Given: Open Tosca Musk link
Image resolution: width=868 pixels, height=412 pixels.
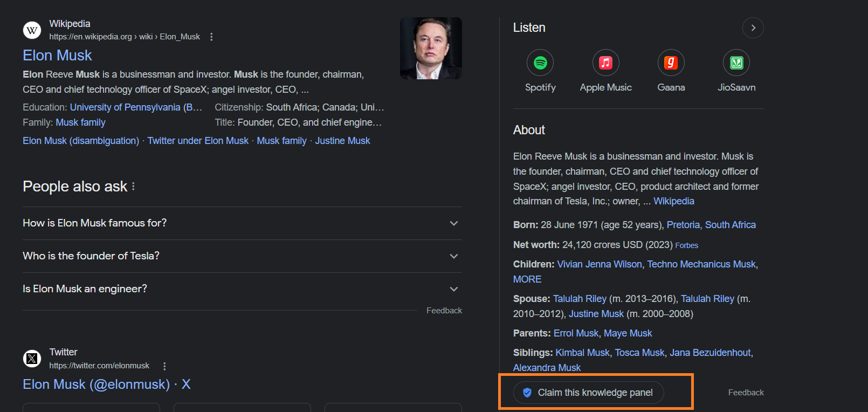Looking at the screenshot, I should pyautogui.click(x=639, y=353).
